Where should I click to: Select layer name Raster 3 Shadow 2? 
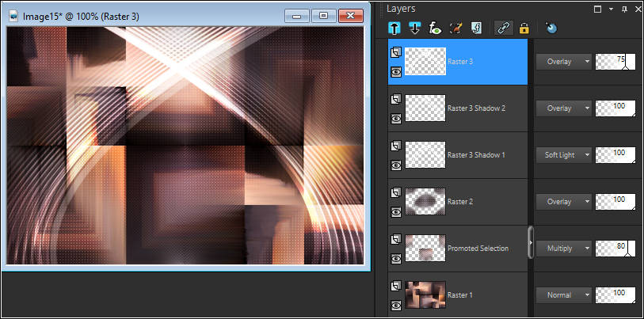pyautogui.click(x=476, y=108)
